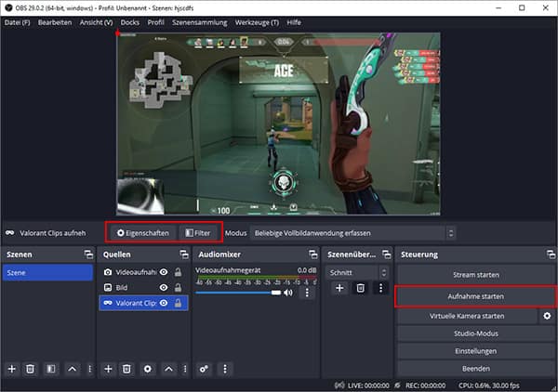Open Videoaufnahmegerät audio options dots
Viewport: 558px width, 392px height.
point(307,293)
